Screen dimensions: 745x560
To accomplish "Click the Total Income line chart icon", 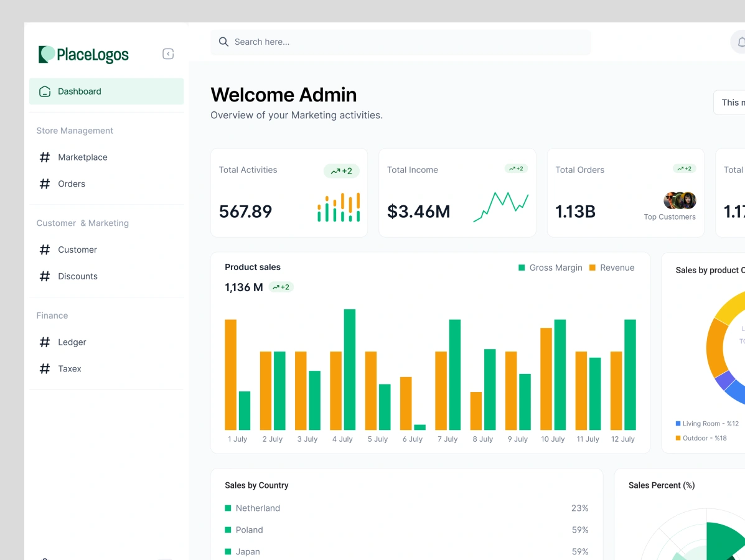I will (x=501, y=207).
